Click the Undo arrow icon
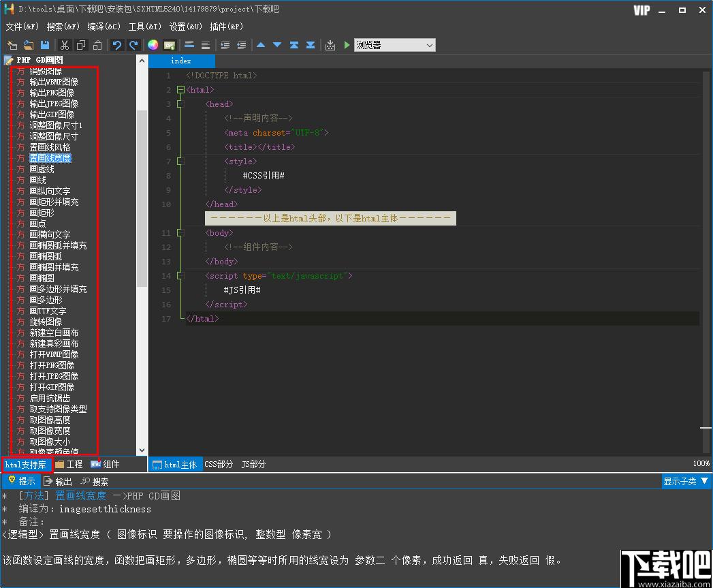The image size is (713, 588). tap(117, 45)
